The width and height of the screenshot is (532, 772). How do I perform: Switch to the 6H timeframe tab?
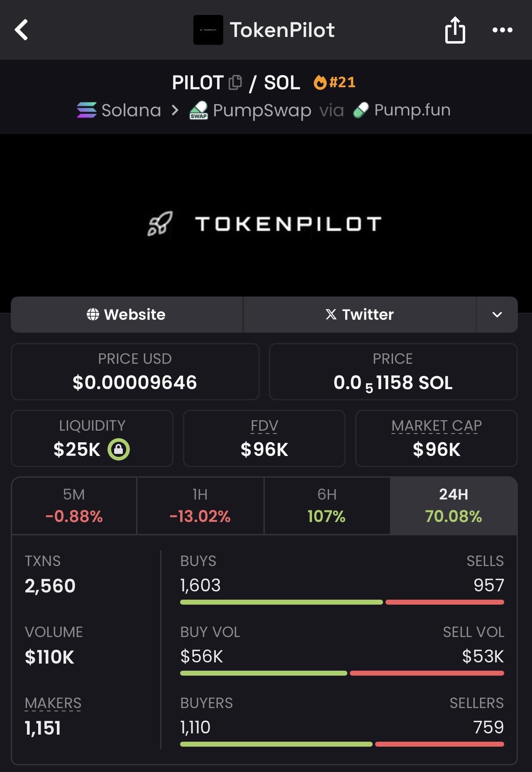point(327,505)
